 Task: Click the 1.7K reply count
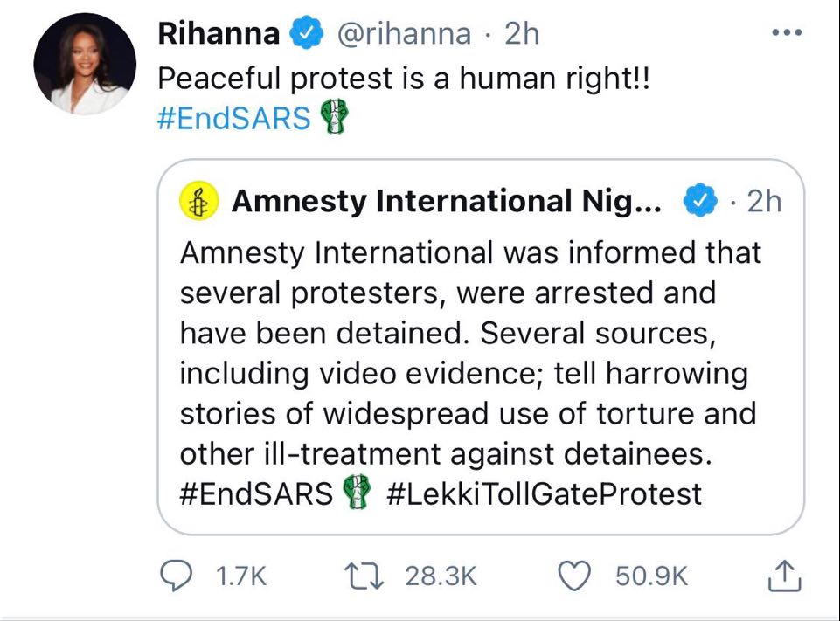(x=239, y=576)
